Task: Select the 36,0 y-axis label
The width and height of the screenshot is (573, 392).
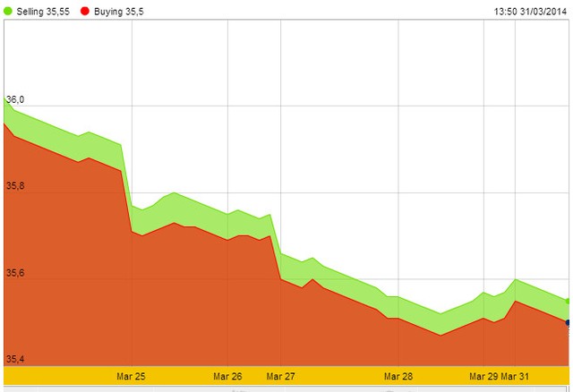Action: pyautogui.click(x=15, y=99)
